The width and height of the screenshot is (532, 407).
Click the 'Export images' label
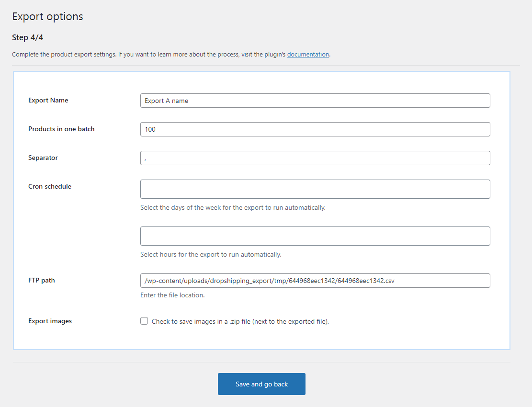[x=50, y=321]
